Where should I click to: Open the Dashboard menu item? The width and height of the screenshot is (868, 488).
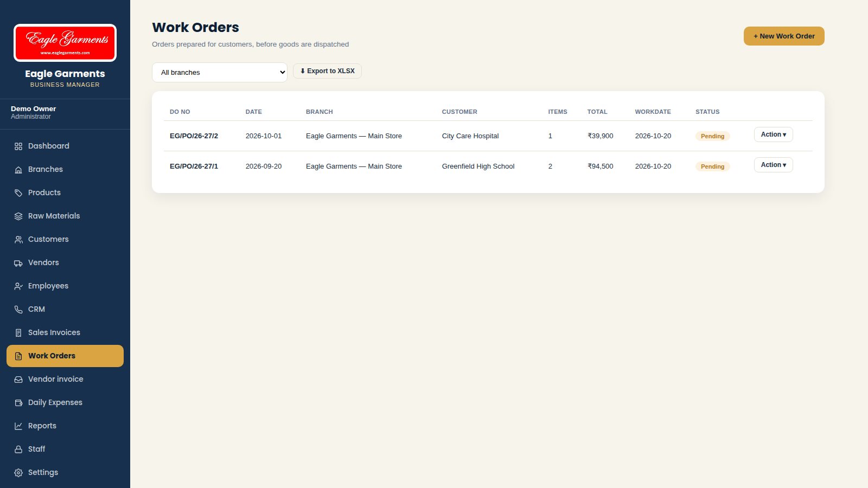[65, 146]
